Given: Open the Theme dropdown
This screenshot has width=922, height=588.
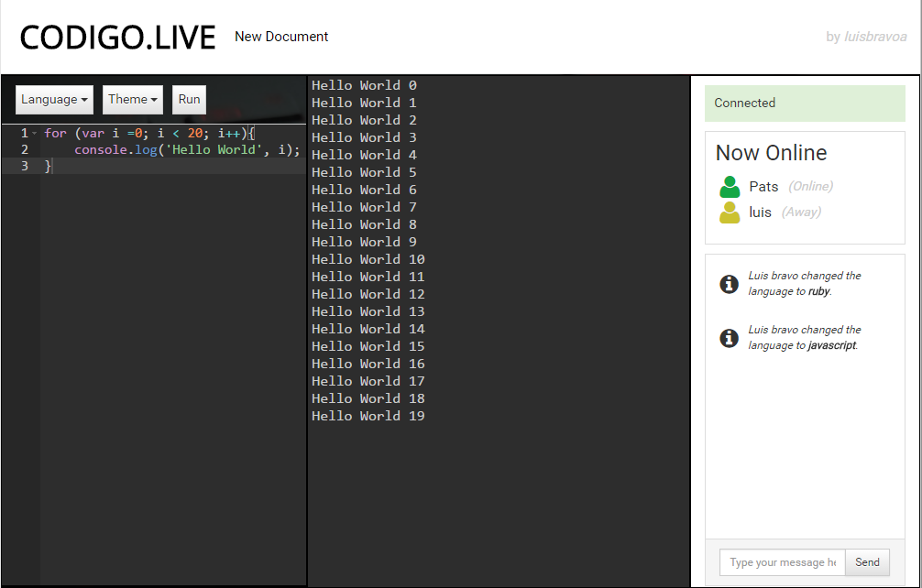Looking at the screenshot, I should tap(133, 99).
